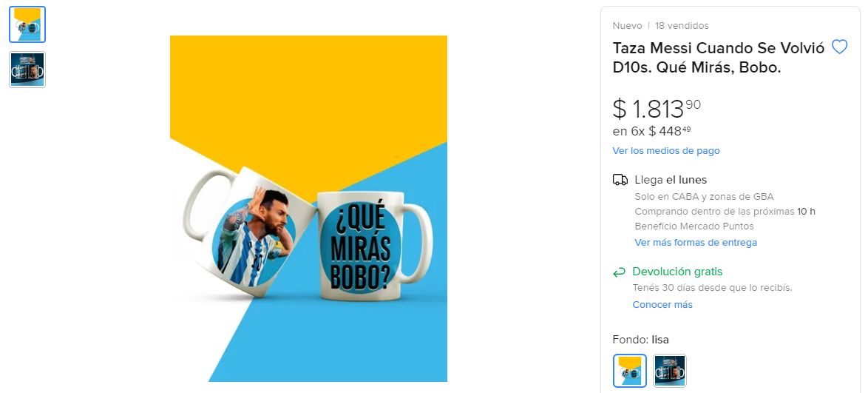This screenshot has width=868, height=393.
Task: Open 'Conocer más' return info link
Action: point(662,304)
